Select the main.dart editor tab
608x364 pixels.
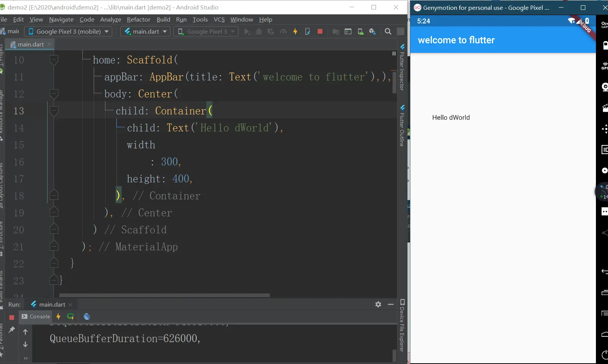pyautogui.click(x=30, y=45)
